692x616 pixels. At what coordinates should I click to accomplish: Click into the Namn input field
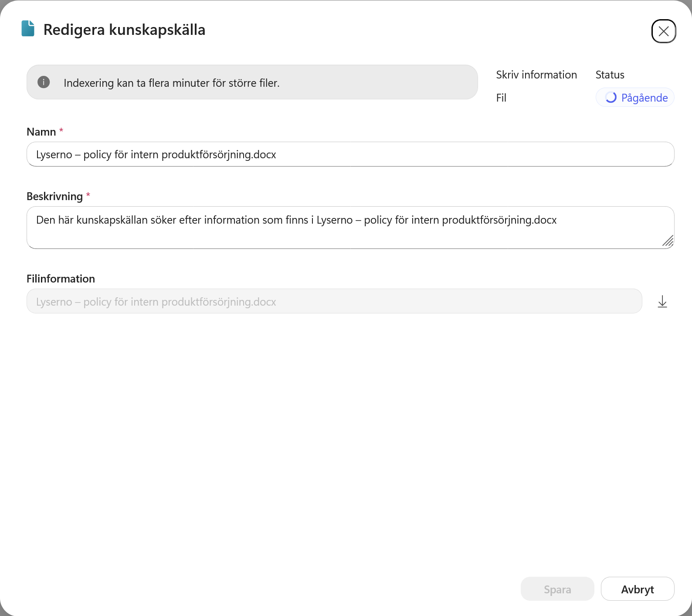point(350,154)
